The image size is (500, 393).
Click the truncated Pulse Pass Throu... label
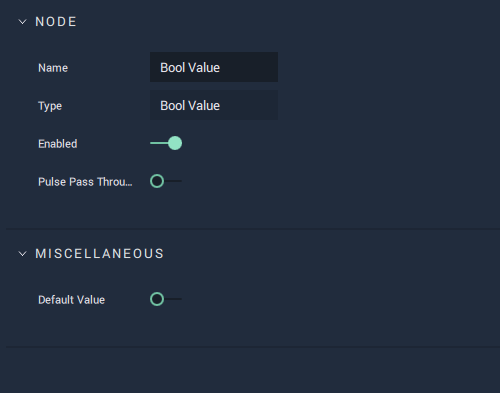click(85, 182)
